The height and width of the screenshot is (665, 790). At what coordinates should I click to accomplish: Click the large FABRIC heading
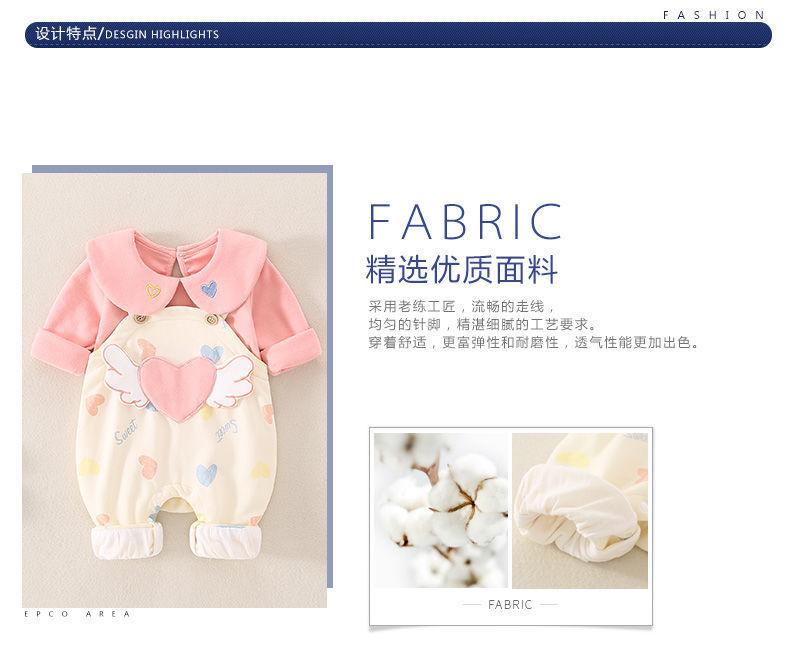465,222
